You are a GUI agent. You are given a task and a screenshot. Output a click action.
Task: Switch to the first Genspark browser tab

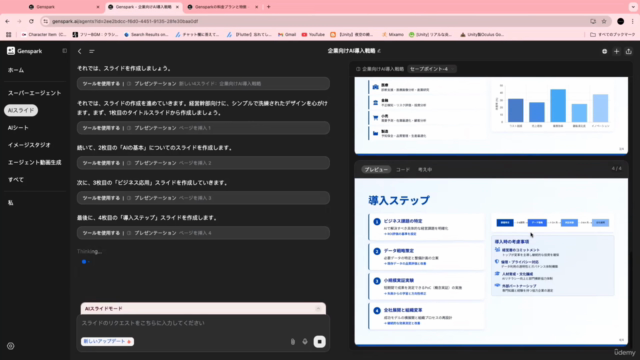coord(63,7)
